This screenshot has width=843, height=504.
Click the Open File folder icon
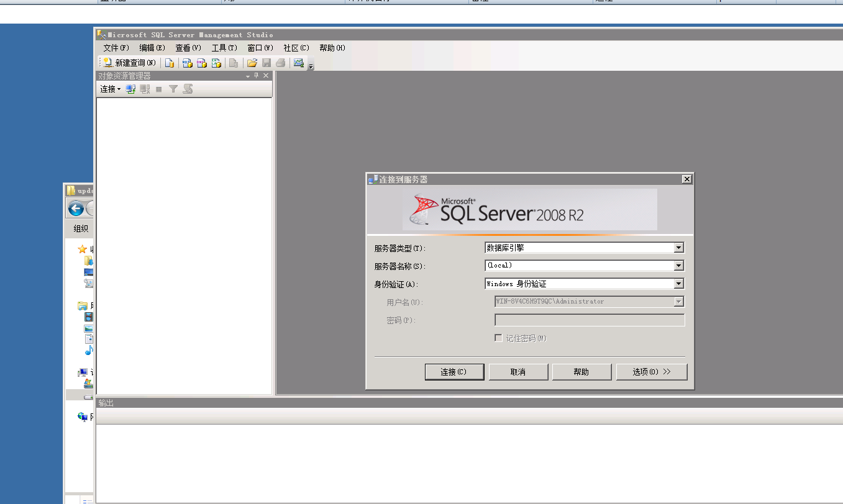click(x=252, y=63)
